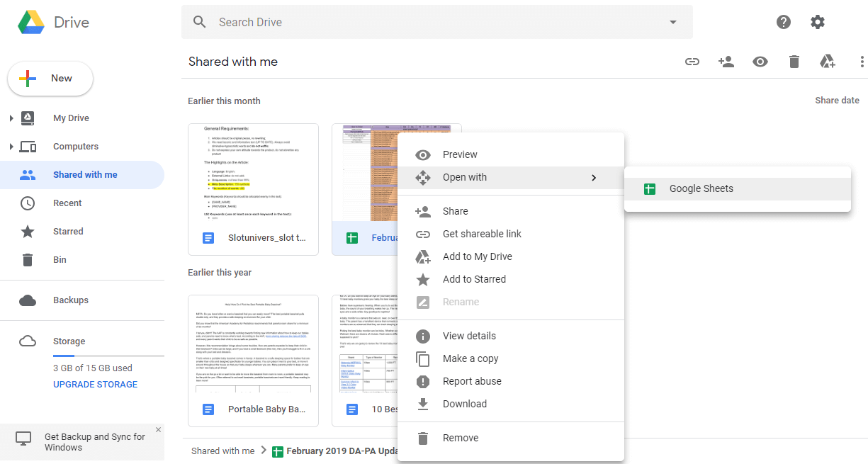The height and width of the screenshot is (464, 868).
Task: Open the UPGRADE STORAGE link
Action: 95,384
